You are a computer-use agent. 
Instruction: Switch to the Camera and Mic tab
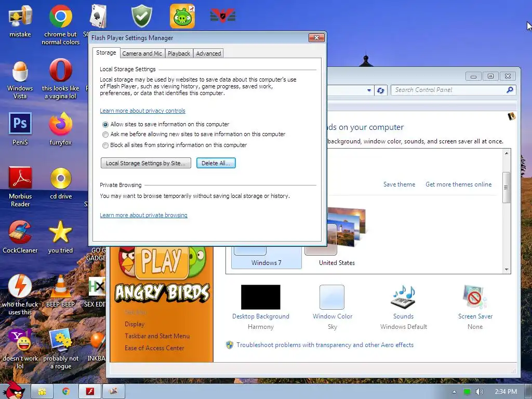tap(142, 54)
